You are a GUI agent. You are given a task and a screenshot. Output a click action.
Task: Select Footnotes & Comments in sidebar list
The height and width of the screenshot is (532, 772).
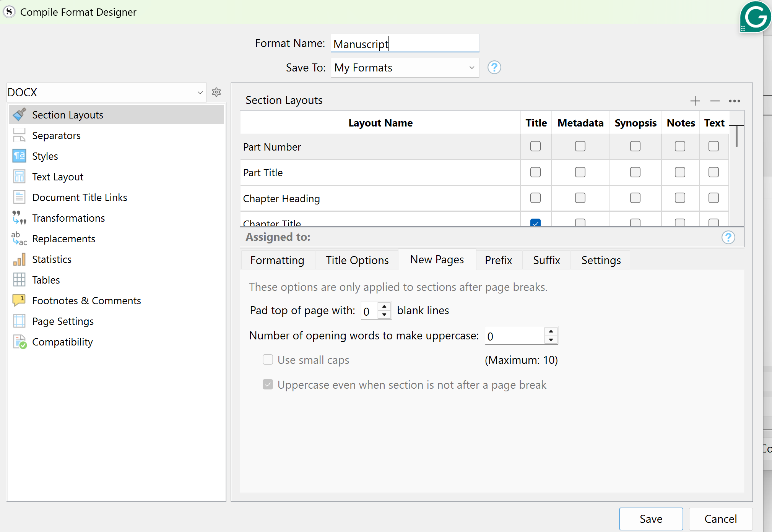point(116,300)
